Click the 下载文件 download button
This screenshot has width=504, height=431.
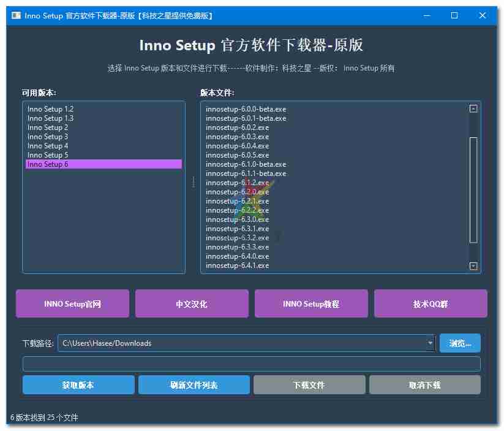(309, 385)
